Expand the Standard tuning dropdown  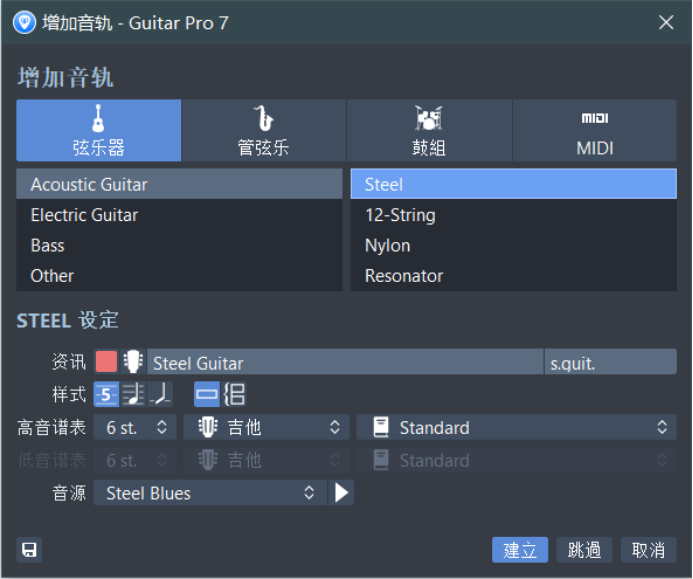click(x=516, y=428)
